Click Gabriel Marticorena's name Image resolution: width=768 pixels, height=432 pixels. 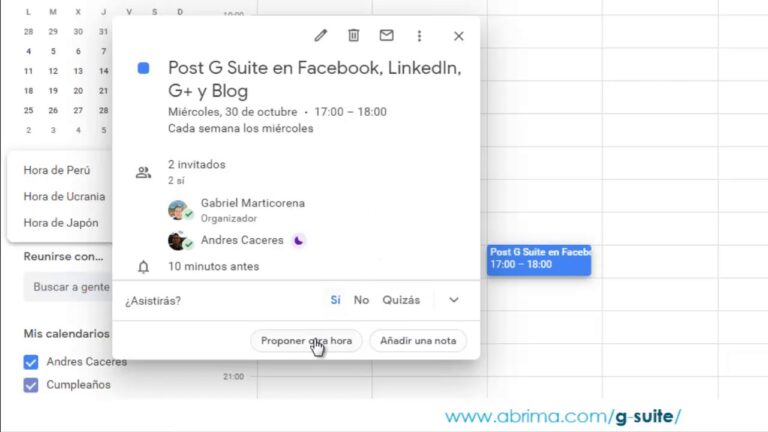(253, 203)
